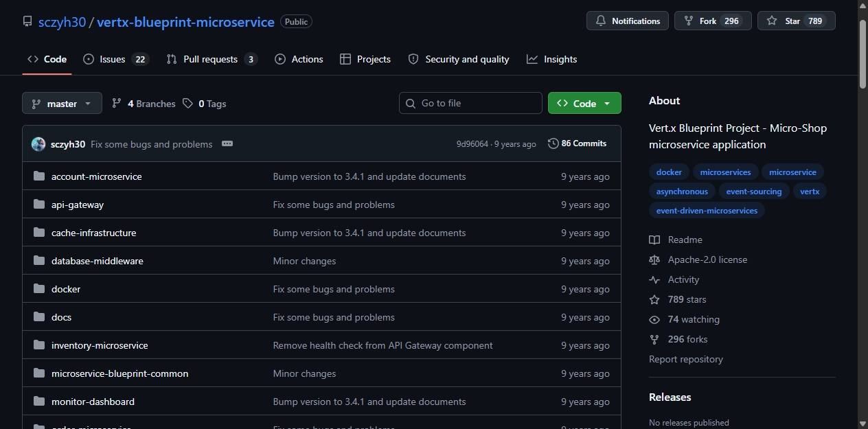Open the Readme link in About

[x=676, y=240]
